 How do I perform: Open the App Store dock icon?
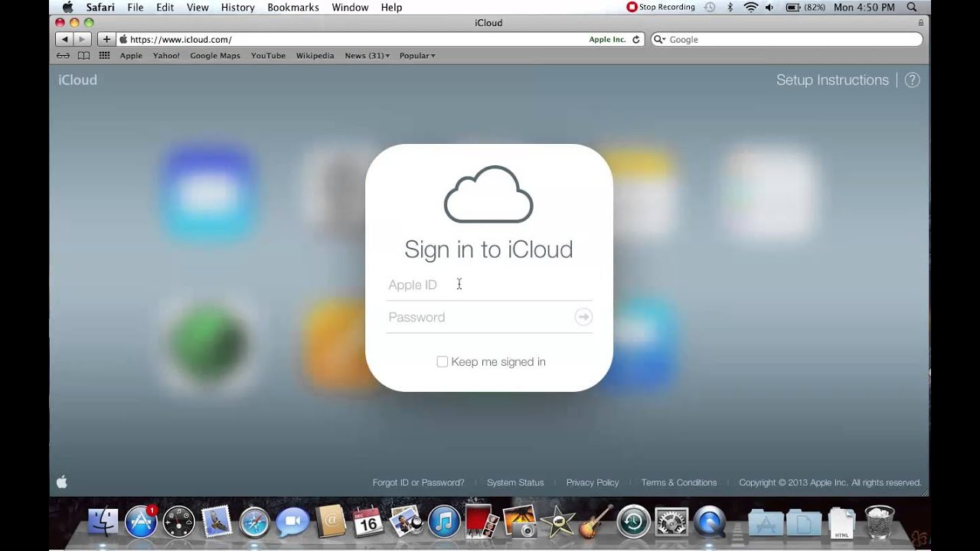(x=141, y=522)
